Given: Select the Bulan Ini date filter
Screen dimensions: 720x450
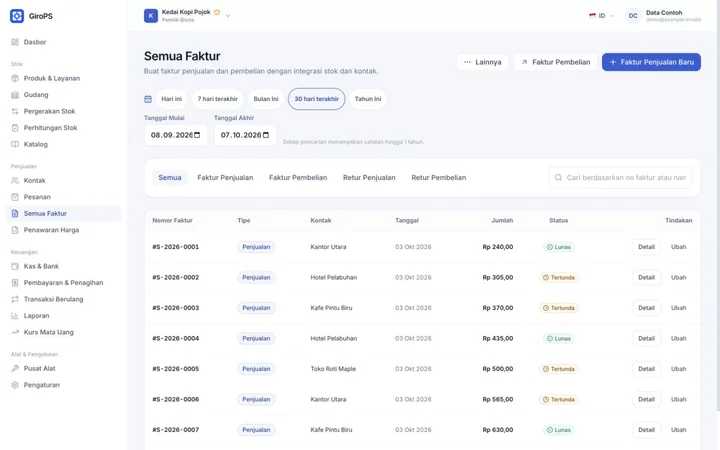Looking at the screenshot, I should point(266,99).
